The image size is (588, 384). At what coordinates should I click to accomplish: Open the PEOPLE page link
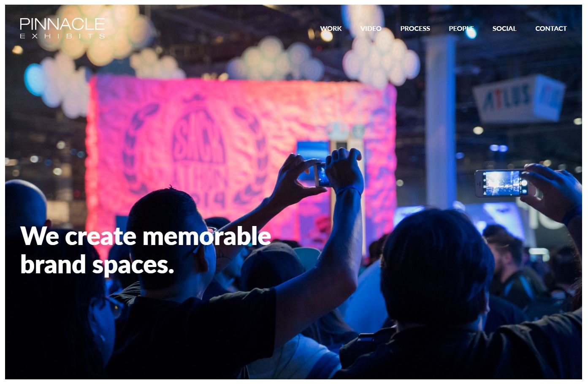(x=461, y=29)
